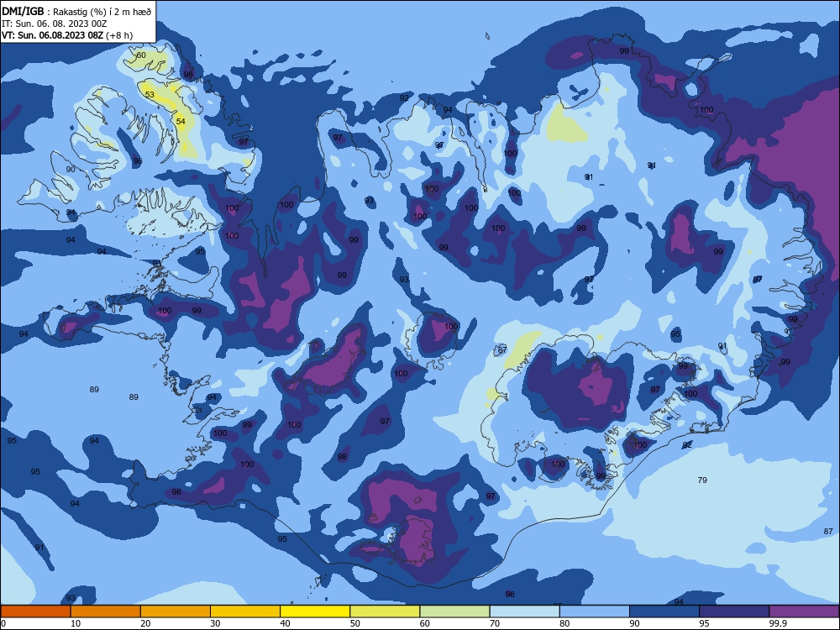
Task: Click the pale yellow 50–60 legend swatch
Action: point(385,612)
